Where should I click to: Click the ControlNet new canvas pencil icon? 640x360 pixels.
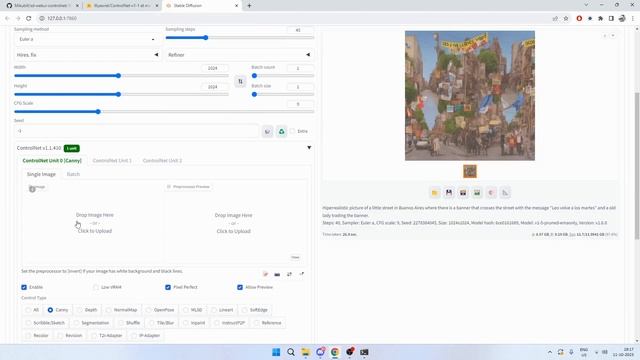[x=265, y=274]
